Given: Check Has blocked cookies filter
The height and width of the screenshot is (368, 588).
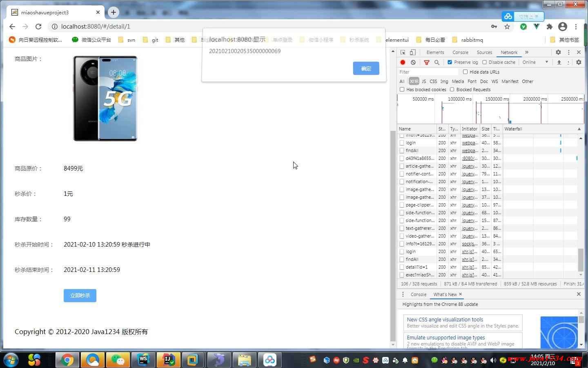Looking at the screenshot, I should point(402,90).
